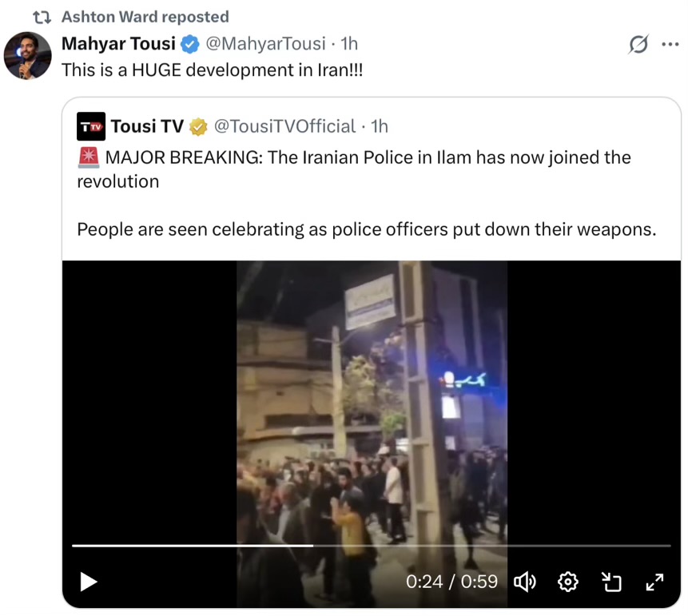Open quoted post's 1h timestamp
Image resolution: width=688 pixels, height=616 pixels.
pos(380,126)
